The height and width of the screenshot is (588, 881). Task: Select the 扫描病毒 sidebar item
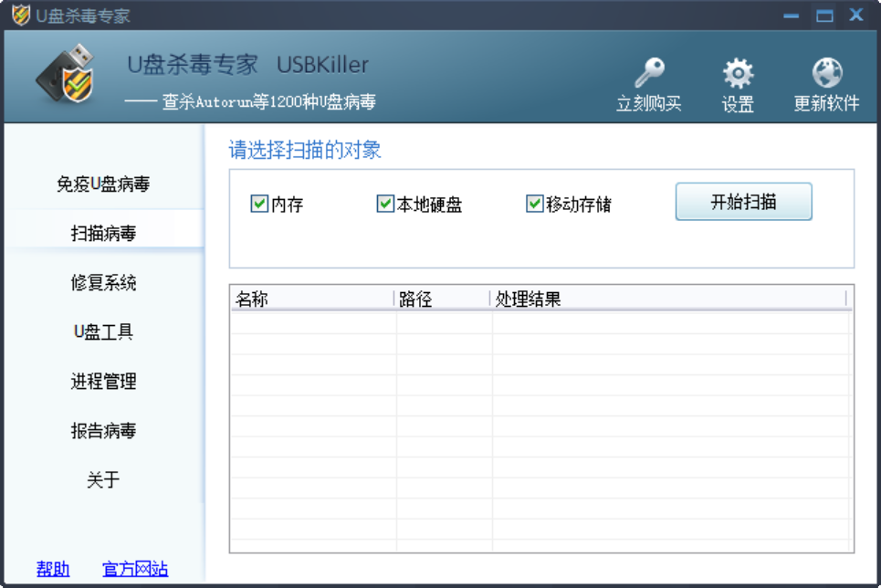103,232
